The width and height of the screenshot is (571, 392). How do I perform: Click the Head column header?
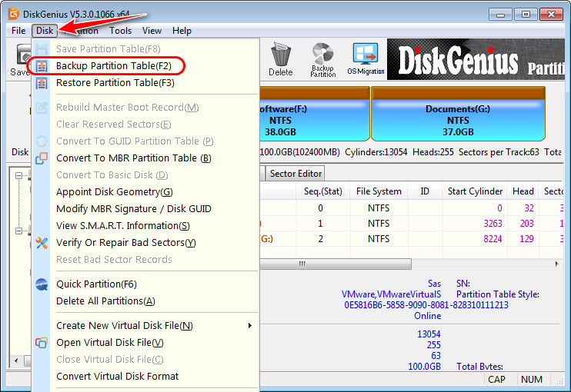point(523,191)
